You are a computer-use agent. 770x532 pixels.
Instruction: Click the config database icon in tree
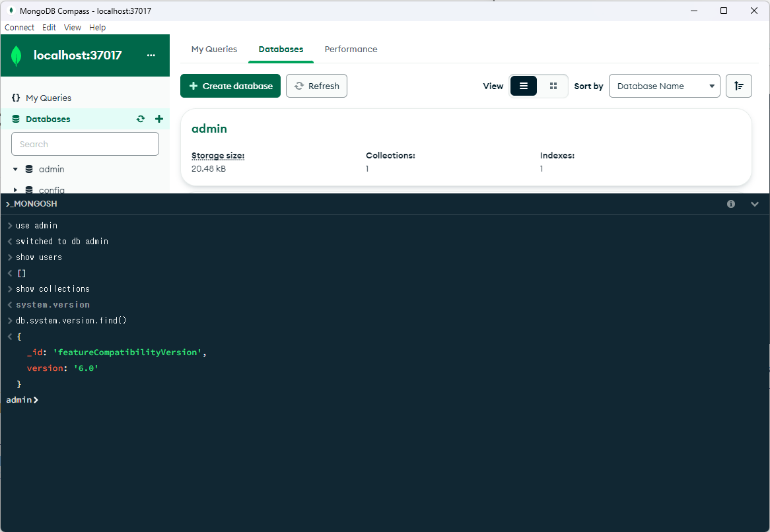click(x=29, y=189)
